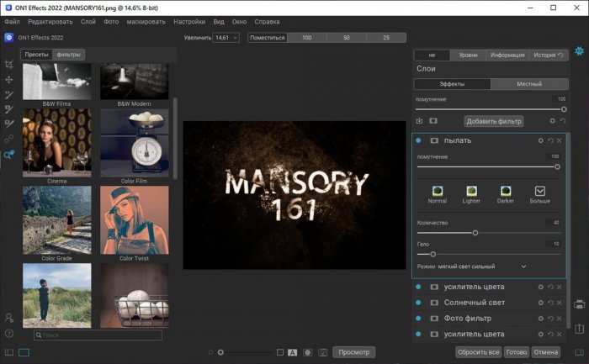
Task: Switch to the фильтры tab
Action: click(67, 55)
